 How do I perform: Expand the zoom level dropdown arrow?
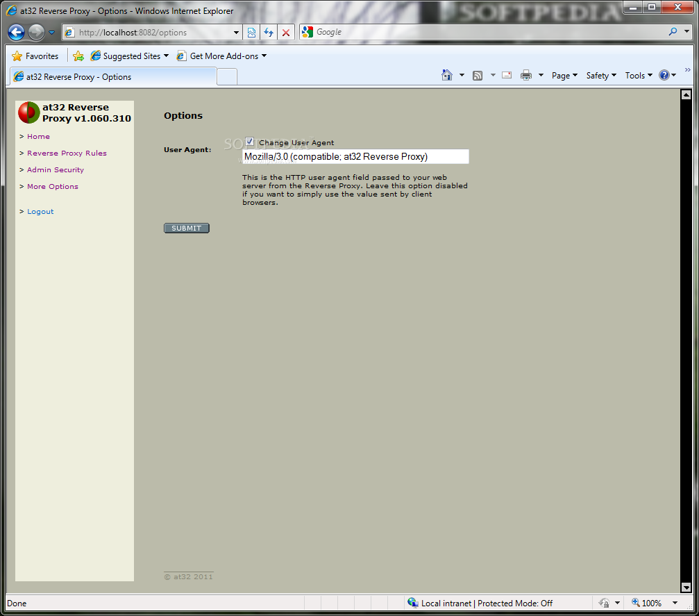click(675, 603)
